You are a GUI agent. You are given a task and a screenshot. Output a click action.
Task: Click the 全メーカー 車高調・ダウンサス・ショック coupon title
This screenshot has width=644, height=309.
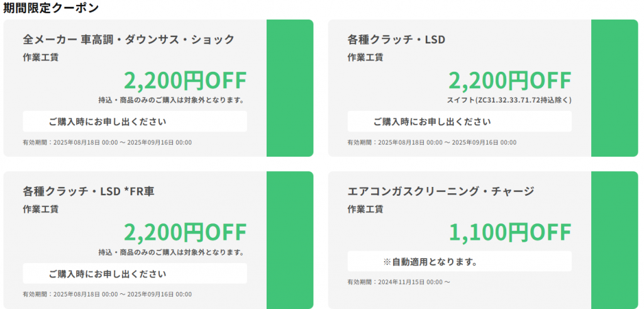[x=128, y=40]
